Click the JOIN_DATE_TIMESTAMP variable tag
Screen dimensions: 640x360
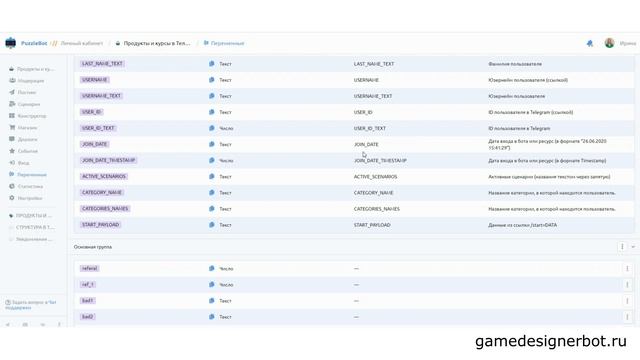point(108,160)
